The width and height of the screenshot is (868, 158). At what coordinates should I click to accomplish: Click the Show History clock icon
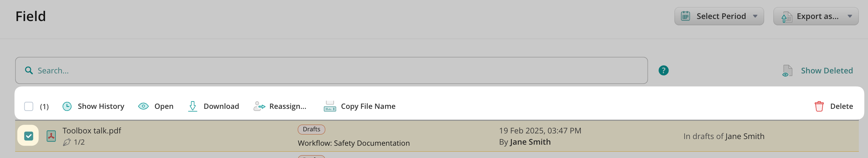click(x=67, y=106)
